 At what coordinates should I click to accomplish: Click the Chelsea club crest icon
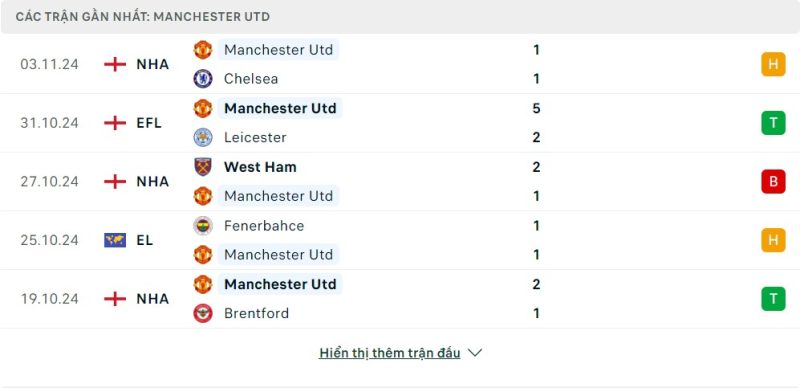pos(203,79)
